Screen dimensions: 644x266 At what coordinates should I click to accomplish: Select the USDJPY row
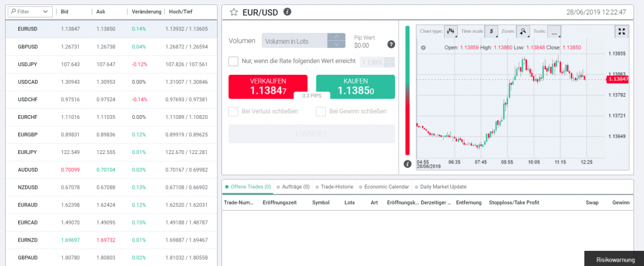point(111,64)
